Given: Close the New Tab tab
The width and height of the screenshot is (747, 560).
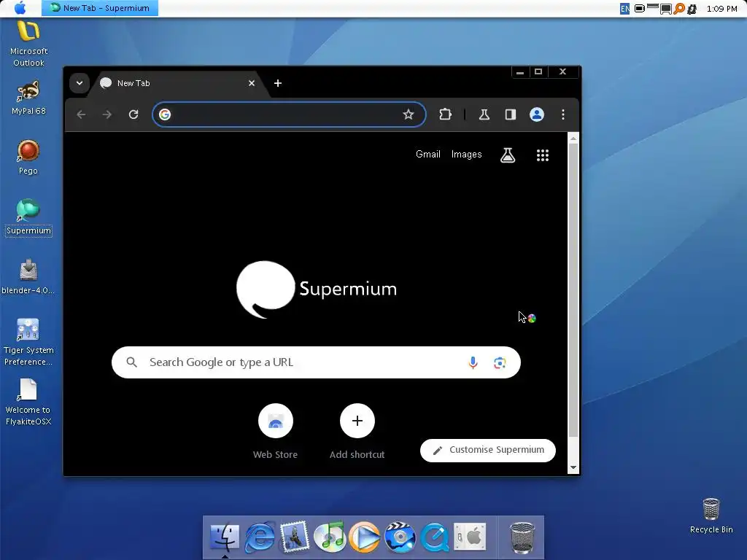Looking at the screenshot, I should click(252, 83).
